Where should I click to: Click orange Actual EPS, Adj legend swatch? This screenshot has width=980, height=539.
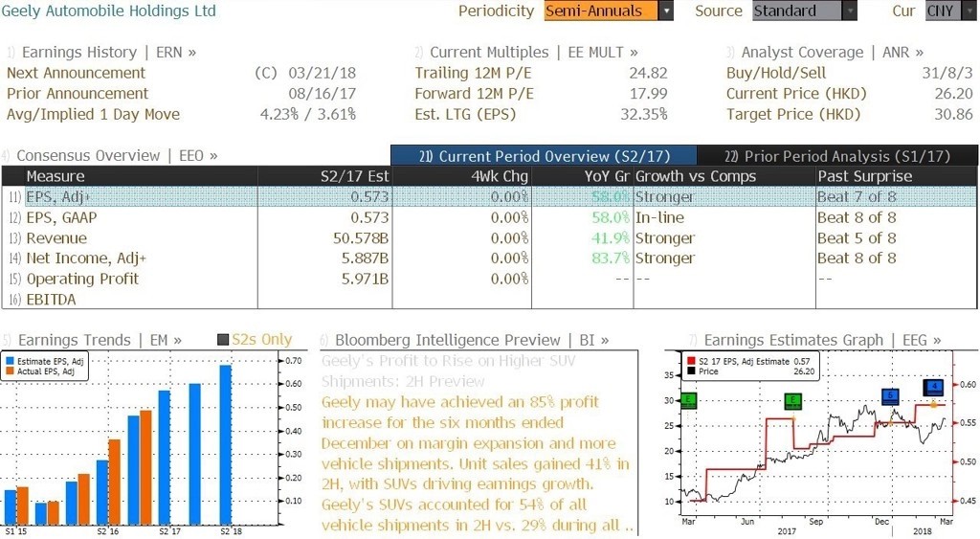[x=10, y=371]
